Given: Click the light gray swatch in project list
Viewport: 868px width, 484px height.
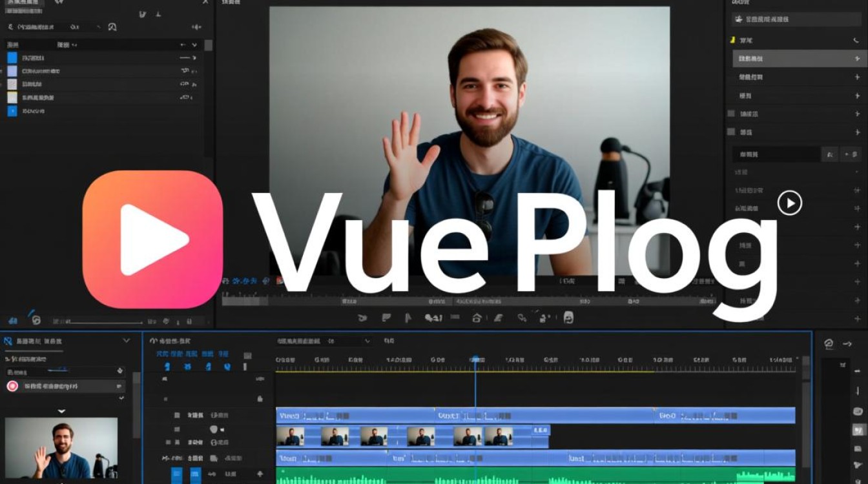Looking at the screenshot, I should pos(12,84).
